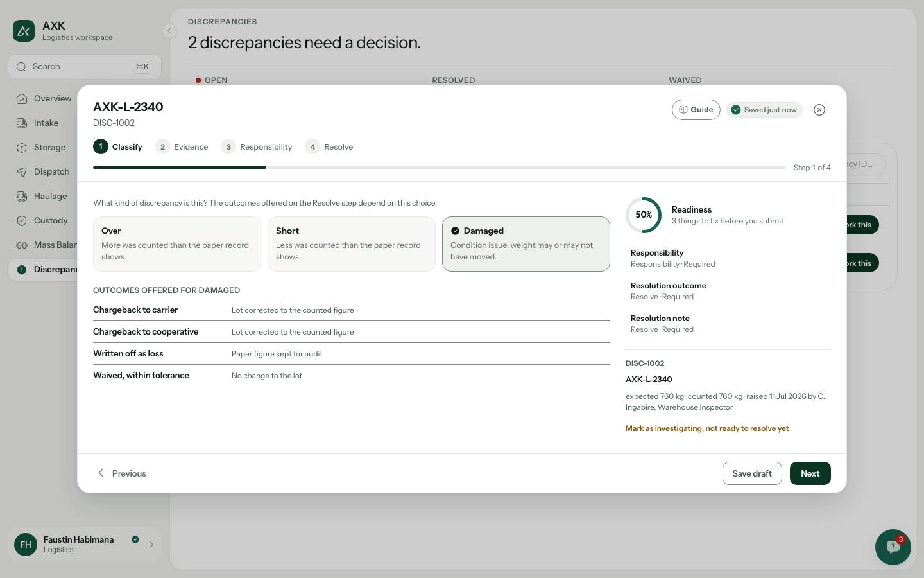Open the Storage sidebar icon
The width and height of the screenshot is (924, 578).
(x=22, y=148)
